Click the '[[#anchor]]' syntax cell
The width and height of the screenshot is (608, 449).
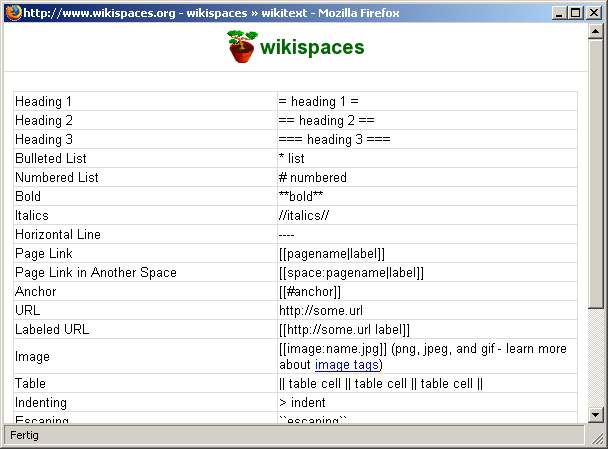(x=427, y=292)
